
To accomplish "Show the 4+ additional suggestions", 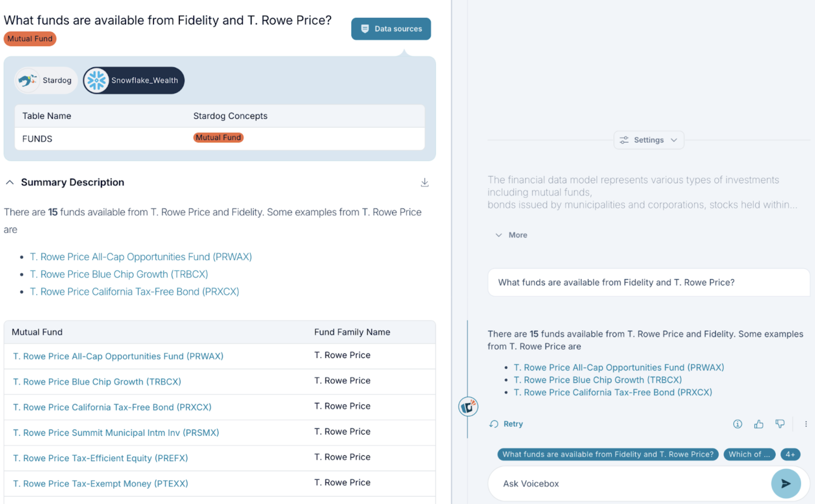I will point(790,454).
